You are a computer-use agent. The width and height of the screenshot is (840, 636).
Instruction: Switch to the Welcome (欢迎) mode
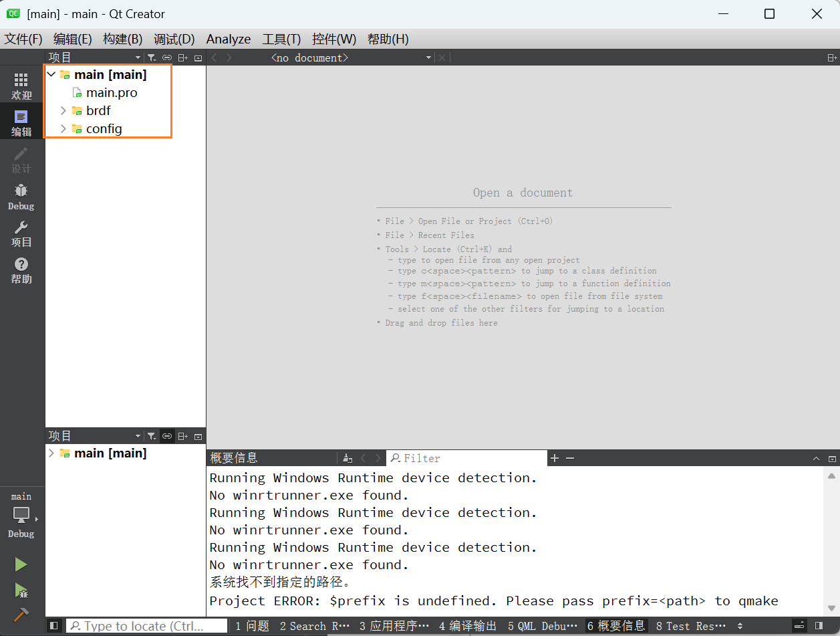pyautogui.click(x=21, y=86)
